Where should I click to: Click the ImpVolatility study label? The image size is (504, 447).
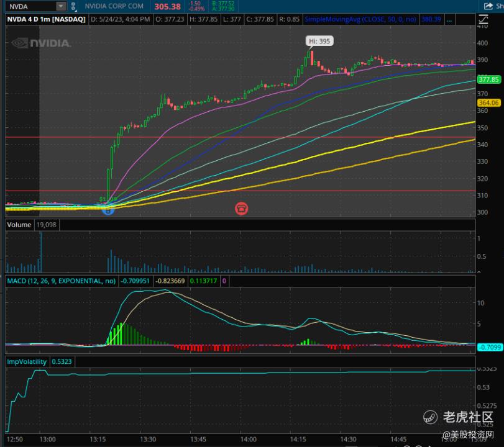tap(27, 362)
